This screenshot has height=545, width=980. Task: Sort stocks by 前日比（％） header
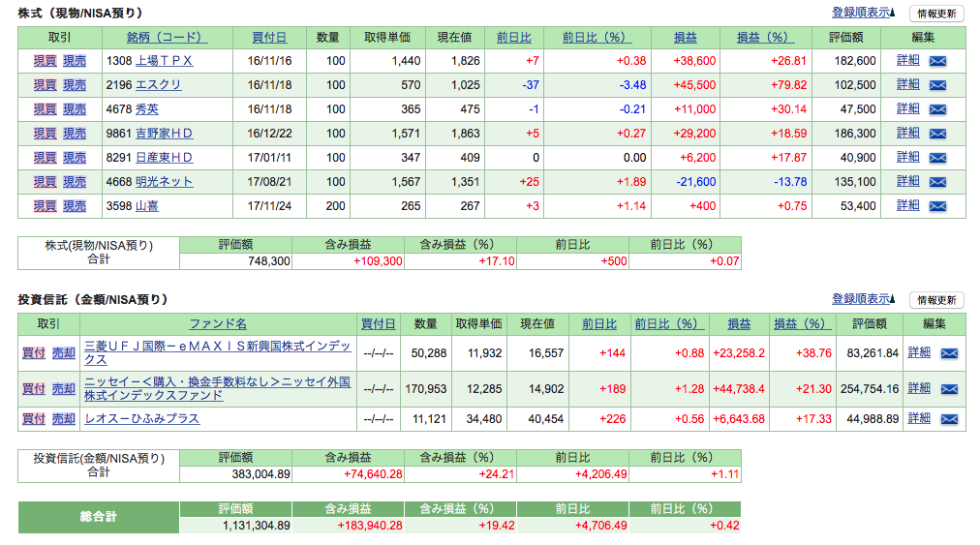tap(597, 38)
